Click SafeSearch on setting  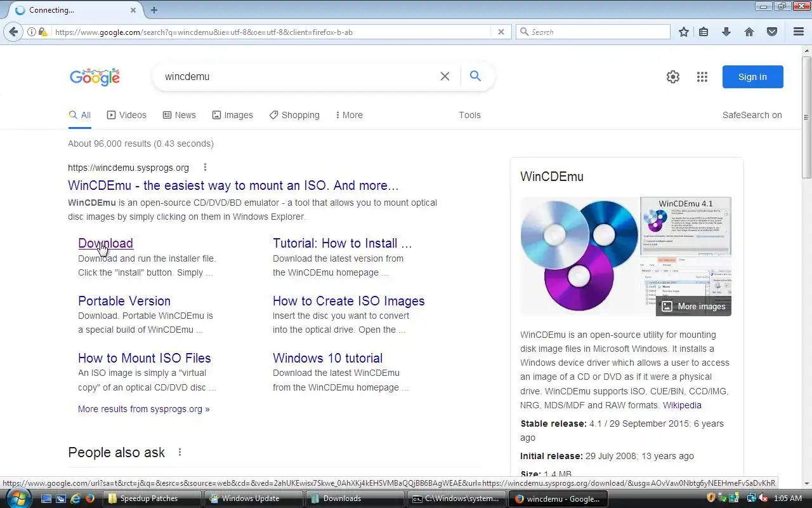tap(752, 115)
